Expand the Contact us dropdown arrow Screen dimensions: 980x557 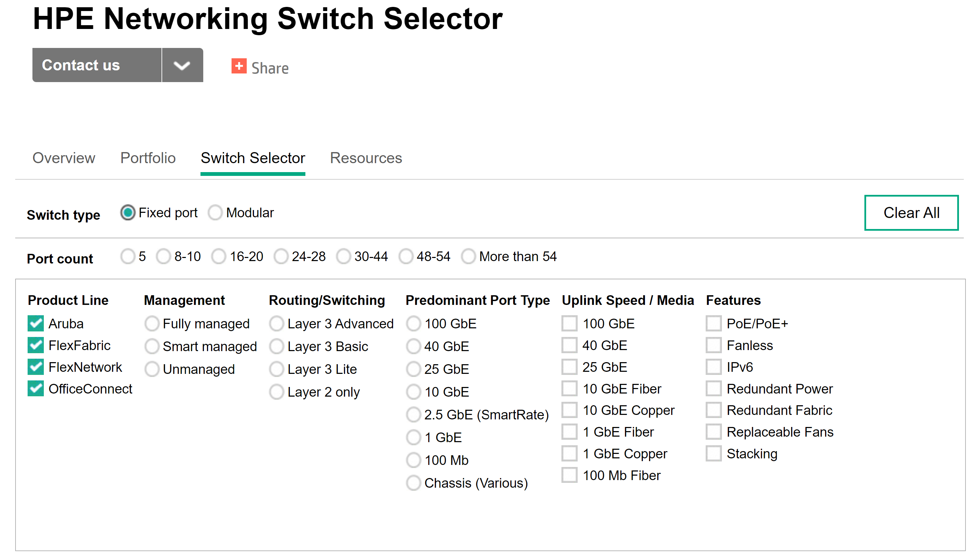(182, 65)
